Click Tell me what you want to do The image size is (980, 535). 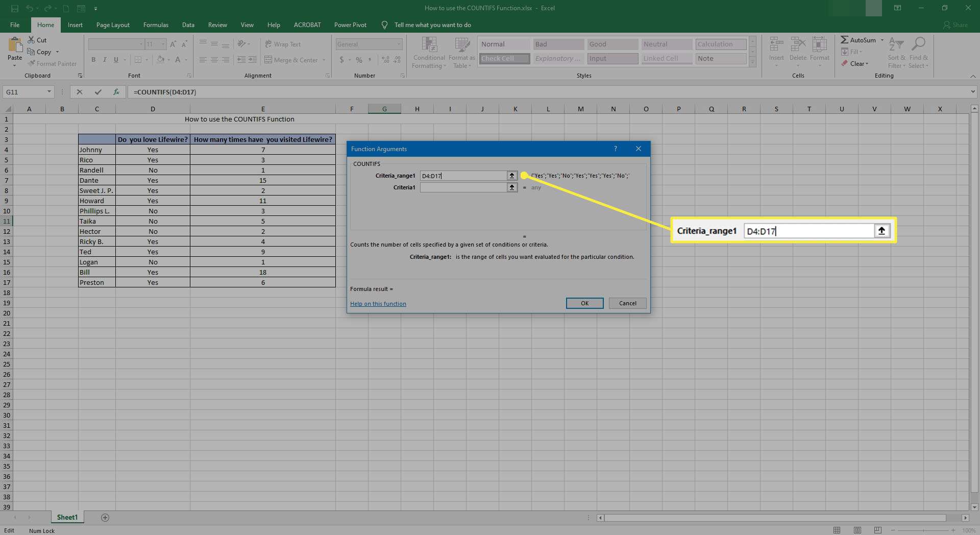[x=432, y=25]
